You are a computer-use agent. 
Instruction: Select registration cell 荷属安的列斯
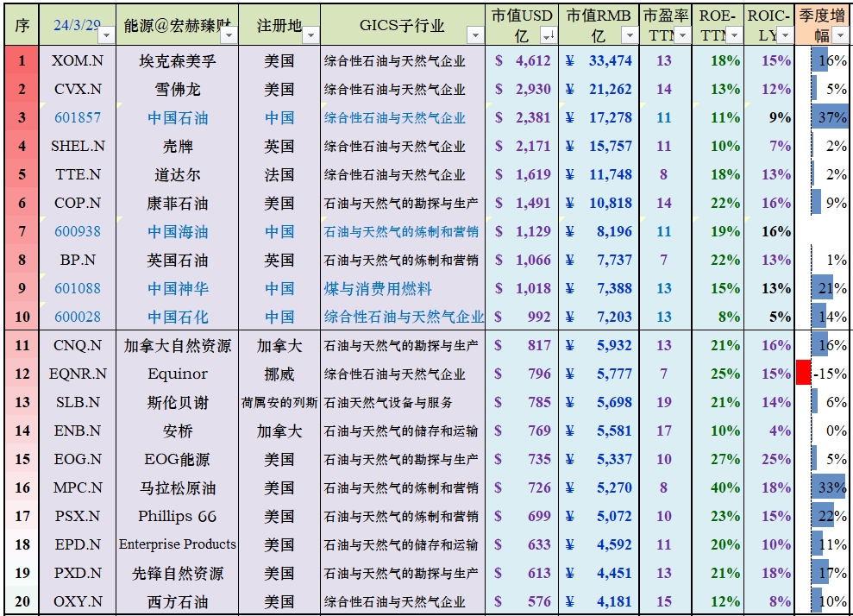click(x=279, y=402)
